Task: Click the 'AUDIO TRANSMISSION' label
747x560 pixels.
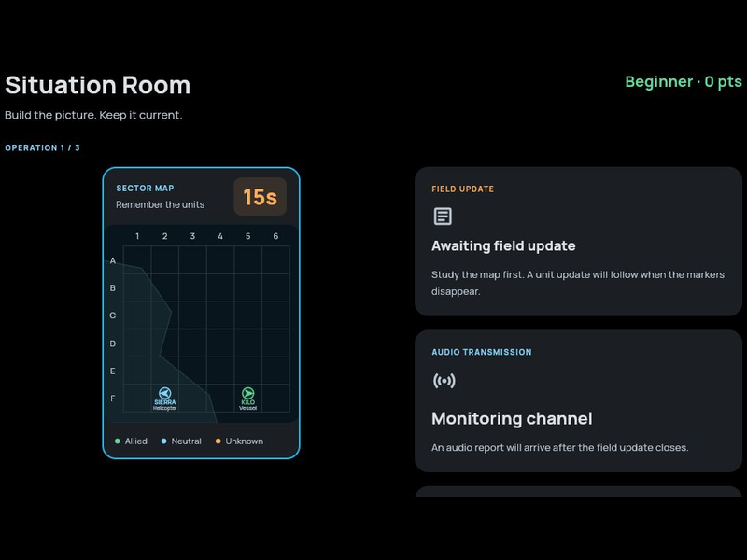Action: pos(482,352)
